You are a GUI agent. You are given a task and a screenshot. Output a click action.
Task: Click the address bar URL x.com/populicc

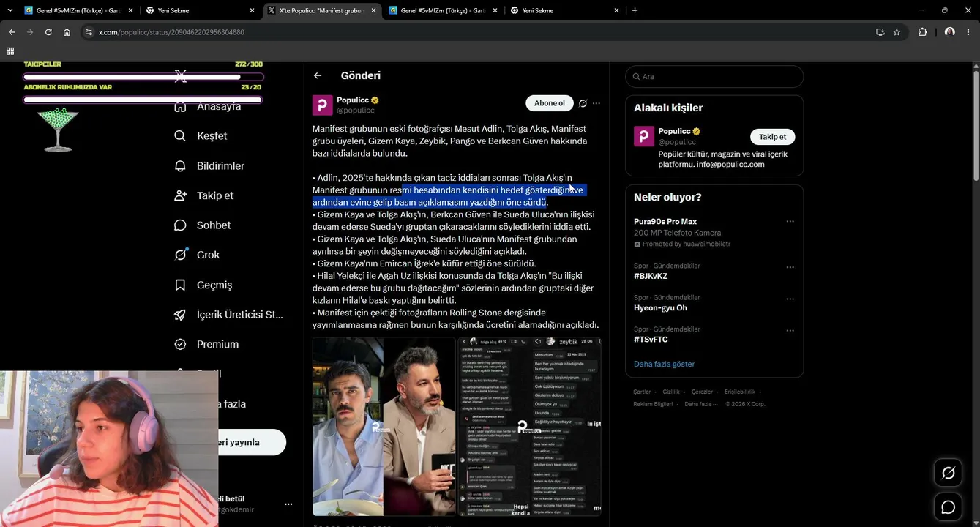click(171, 32)
